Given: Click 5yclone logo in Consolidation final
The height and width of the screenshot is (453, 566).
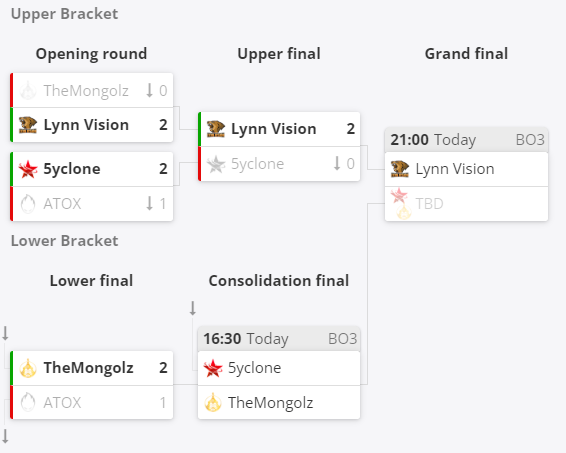Looking at the screenshot, I should (213, 368).
